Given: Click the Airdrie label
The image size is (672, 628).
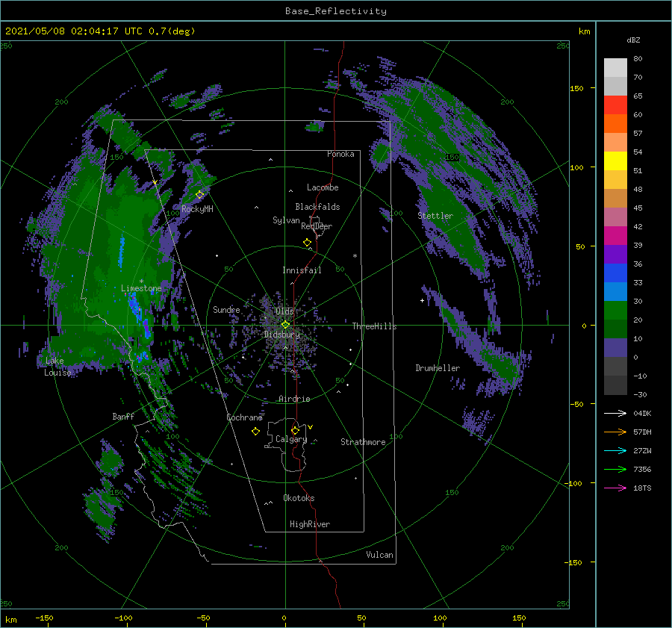Looking at the screenshot, I should [x=294, y=399].
